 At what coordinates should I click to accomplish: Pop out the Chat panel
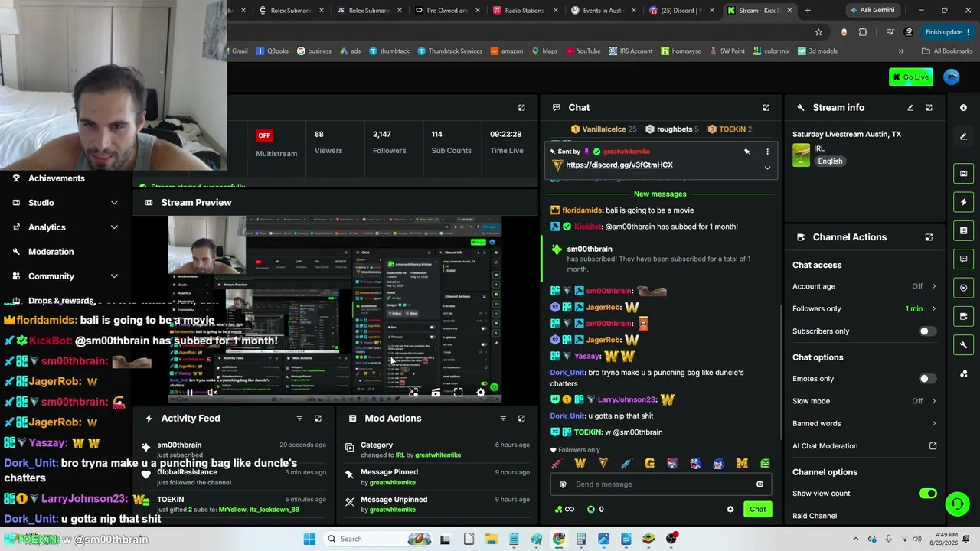[766, 108]
